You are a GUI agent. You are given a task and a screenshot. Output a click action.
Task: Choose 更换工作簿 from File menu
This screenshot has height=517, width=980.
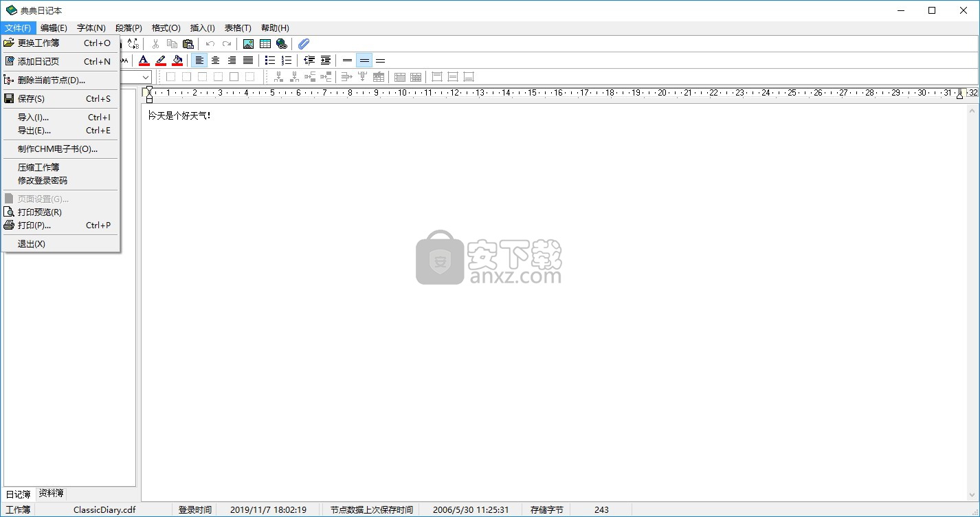pos(60,43)
